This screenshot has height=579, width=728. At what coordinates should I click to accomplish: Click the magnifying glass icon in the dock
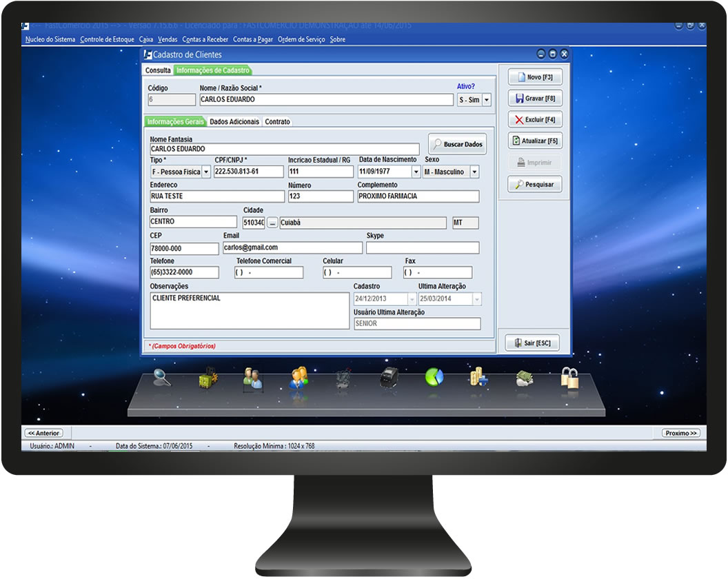[x=162, y=377]
